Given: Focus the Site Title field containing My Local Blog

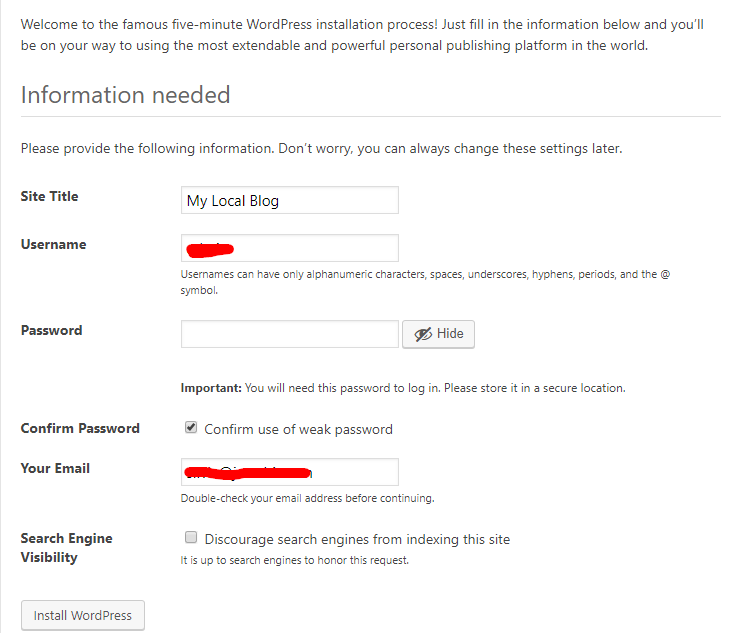Looking at the screenshot, I should (x=290, y=200).
